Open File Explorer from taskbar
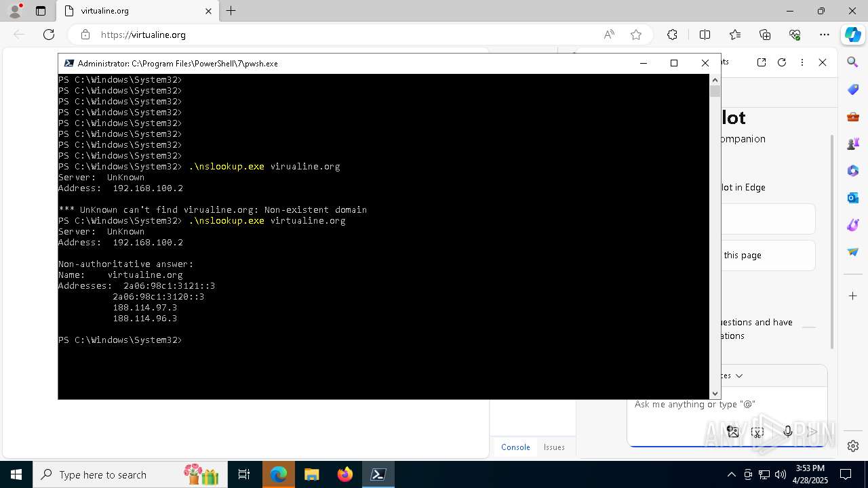Viewport: 868px width, 488px height. click(x=311, y=474)
